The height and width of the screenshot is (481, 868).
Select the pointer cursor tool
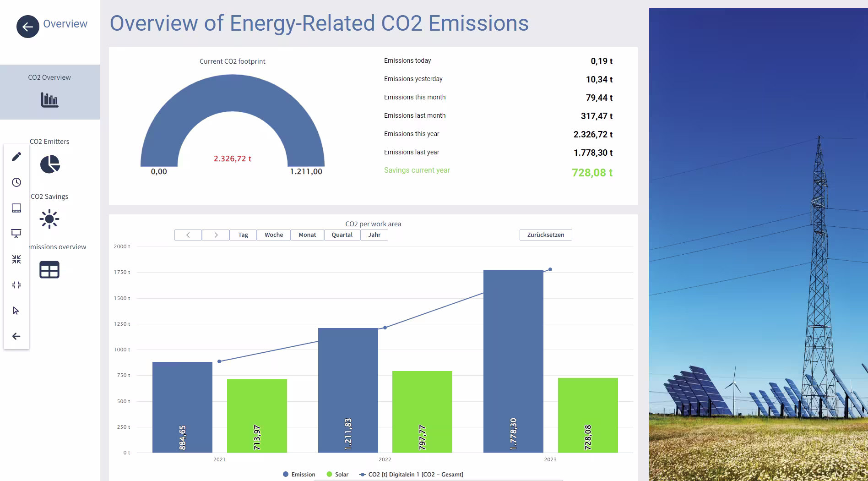(x=16, y=311)
